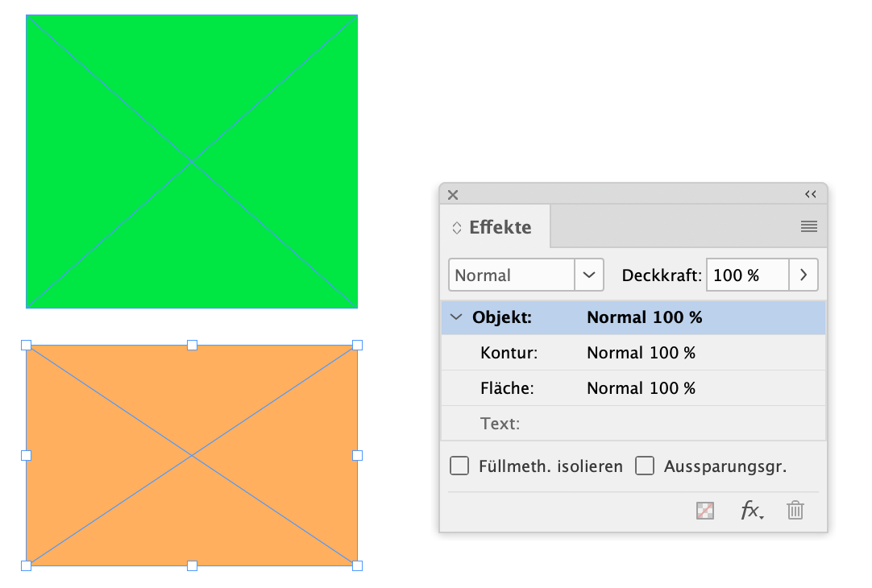Enable the Füllmeth. isolieren checkbox
Viewport: 872px width, 588px height.
[459, 466]
